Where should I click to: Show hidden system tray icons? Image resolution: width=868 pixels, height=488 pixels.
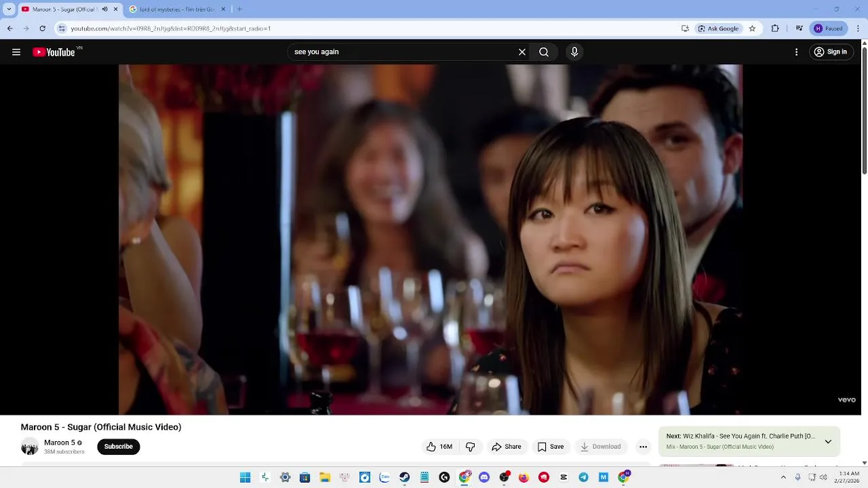click(783, 478)
